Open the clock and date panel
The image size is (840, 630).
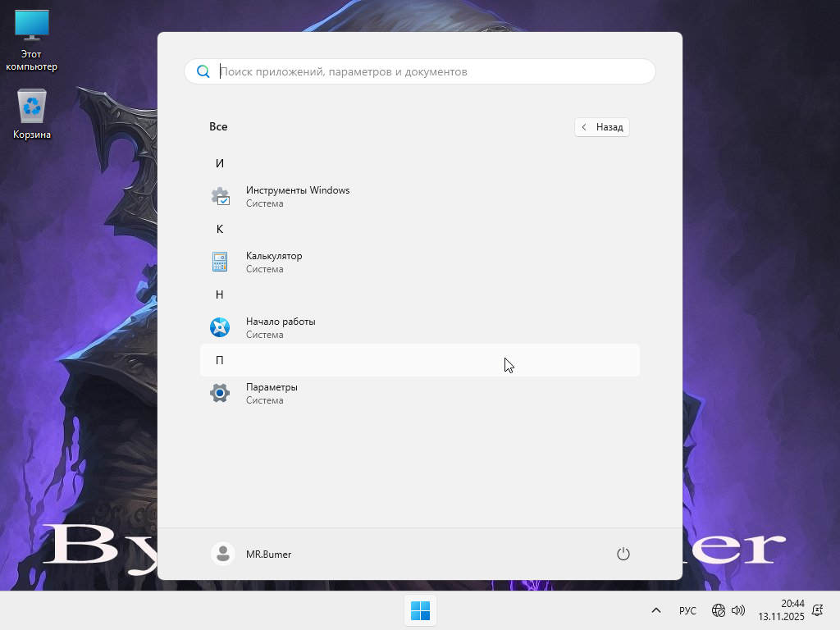click(x=781, y=610)
